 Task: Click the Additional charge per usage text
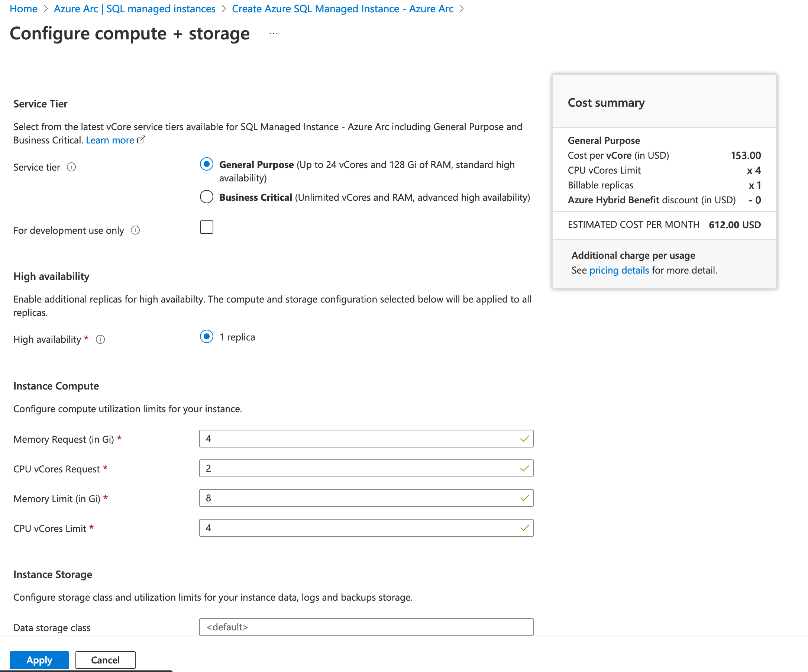633,255
